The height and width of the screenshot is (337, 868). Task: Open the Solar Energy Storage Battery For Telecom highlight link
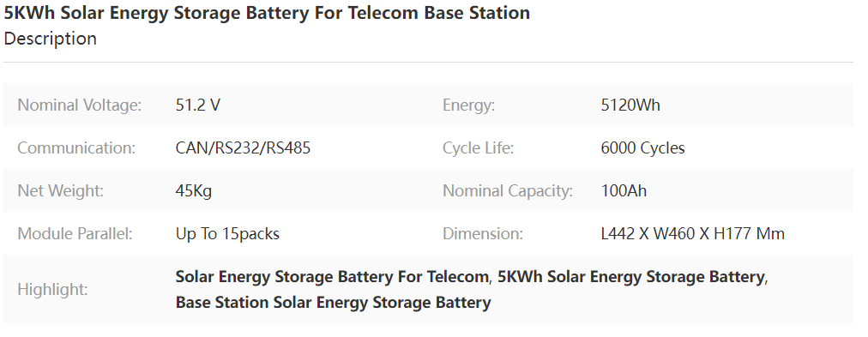[x=332, y=277]
